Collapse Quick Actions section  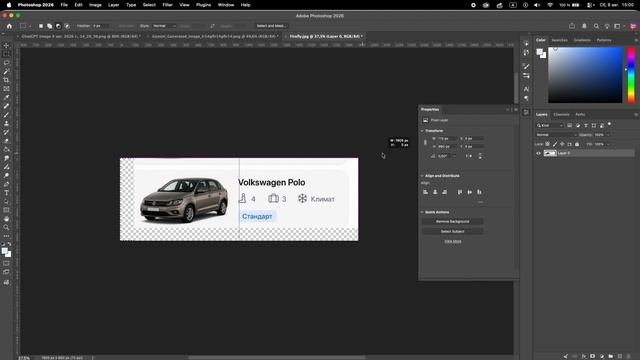click(x=422, y=212)
